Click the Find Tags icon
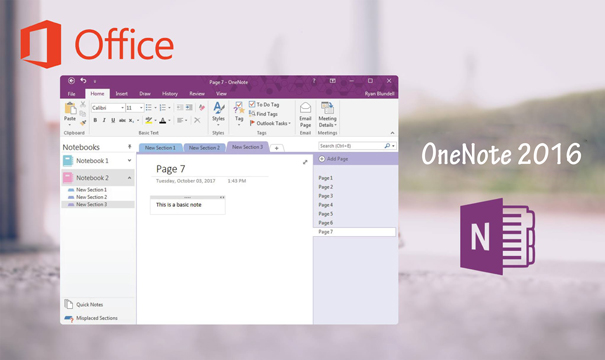 252,113
